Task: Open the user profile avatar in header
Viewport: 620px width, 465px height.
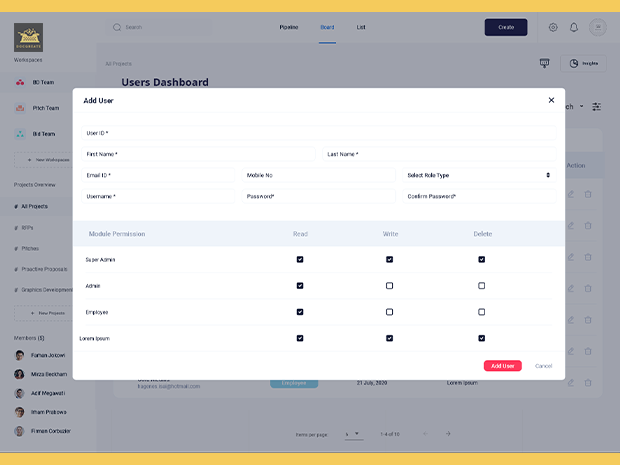Action: (x=598, y=27)
